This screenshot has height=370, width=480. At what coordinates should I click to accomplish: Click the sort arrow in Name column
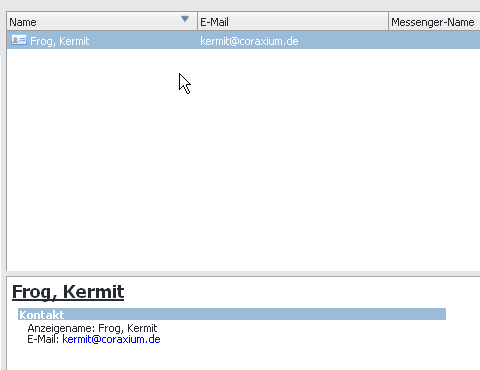tap(185, 19)
